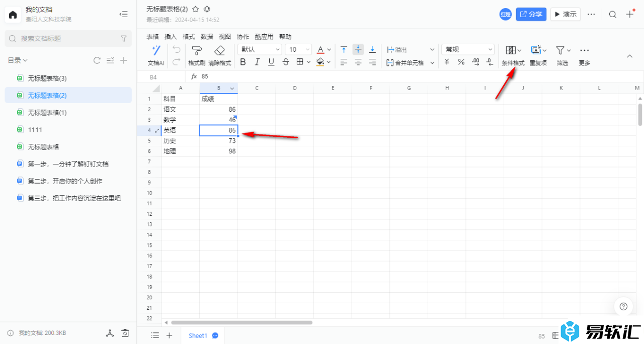Viewport: 644px width, 344px height.
Task: Add a new sheet with plus
Action: 170,335
